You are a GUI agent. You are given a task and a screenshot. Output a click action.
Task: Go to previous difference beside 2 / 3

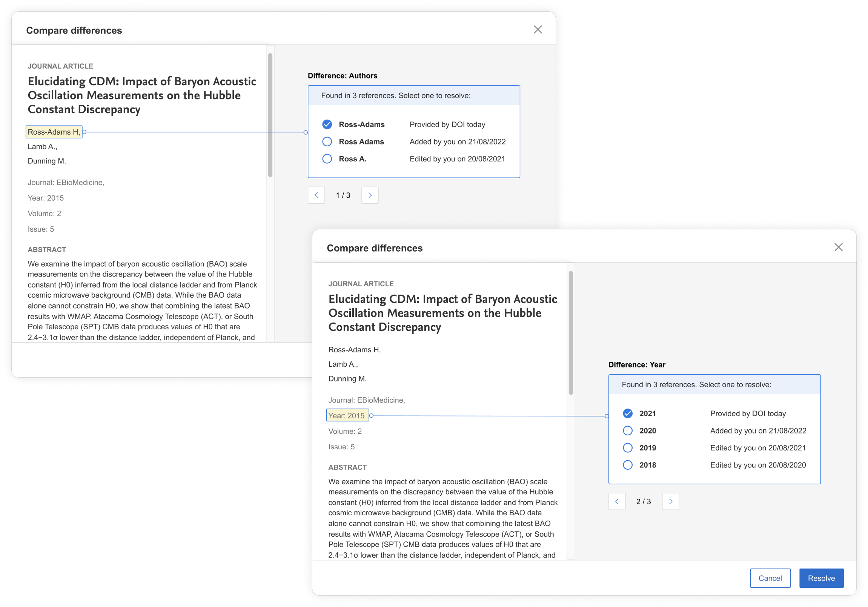(617, 501)
